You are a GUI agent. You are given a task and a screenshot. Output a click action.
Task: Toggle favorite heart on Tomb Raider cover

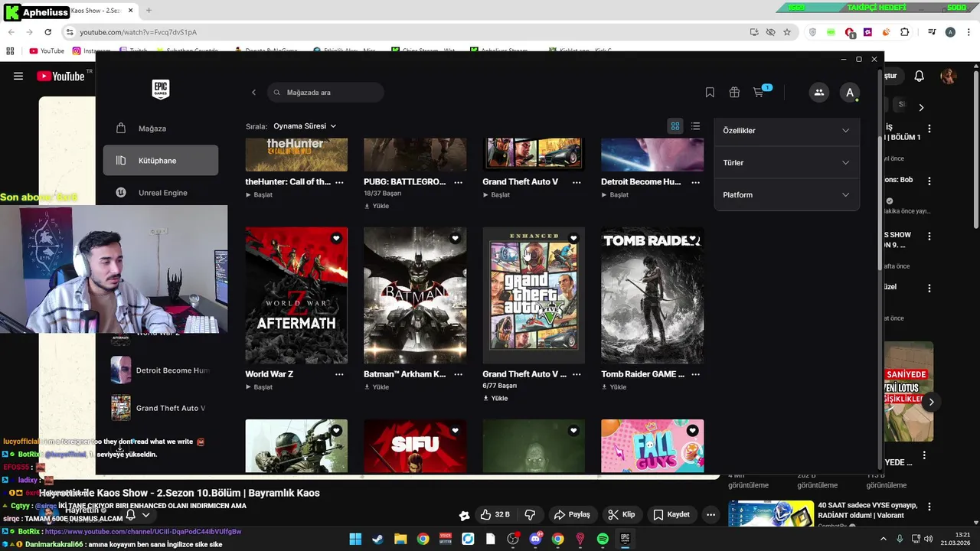pyautogui.click(x=692, y=239)
